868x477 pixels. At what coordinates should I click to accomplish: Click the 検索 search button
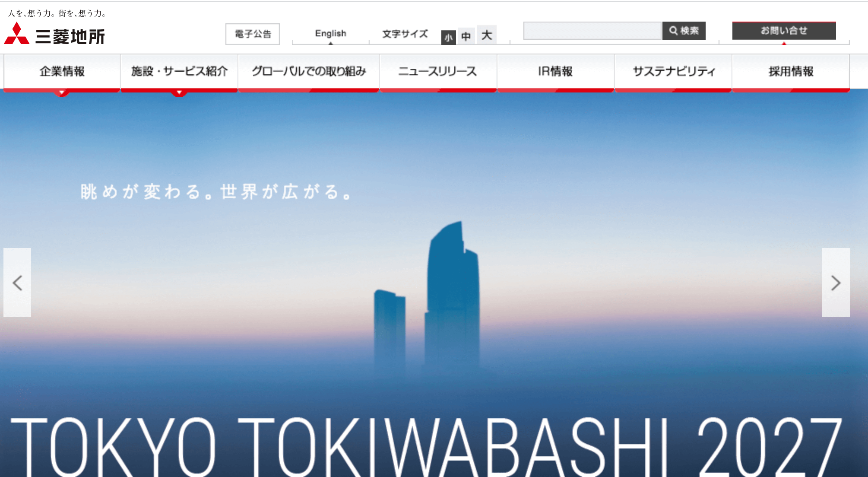pos(684,31)
